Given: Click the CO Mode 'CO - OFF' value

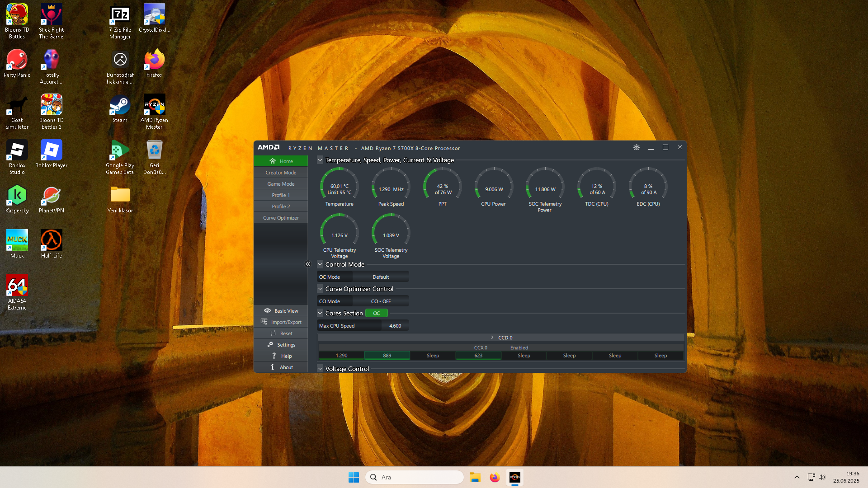Looking at the screenshot, I should point(381,301).
